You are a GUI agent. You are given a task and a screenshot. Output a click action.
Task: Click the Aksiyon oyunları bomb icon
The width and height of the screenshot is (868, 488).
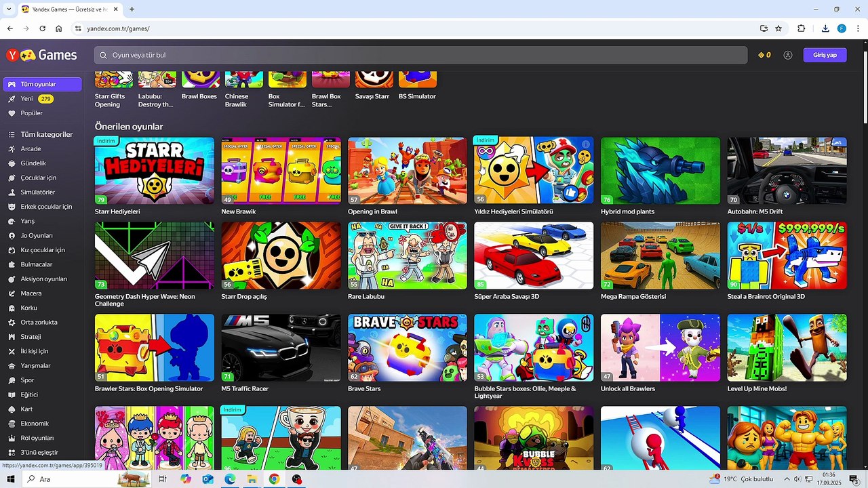point(12,279)
